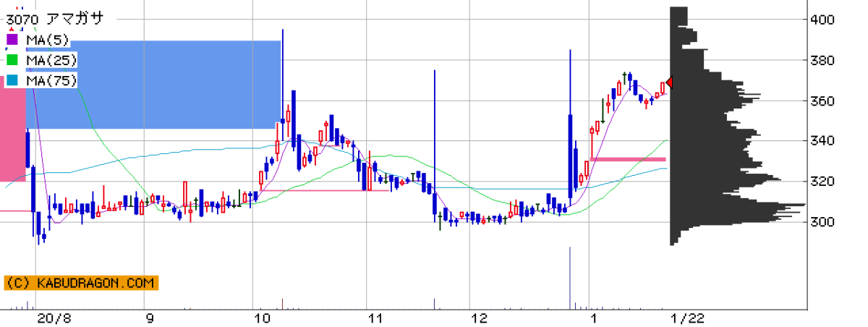Click the 360 price axis label

[823, 101]
